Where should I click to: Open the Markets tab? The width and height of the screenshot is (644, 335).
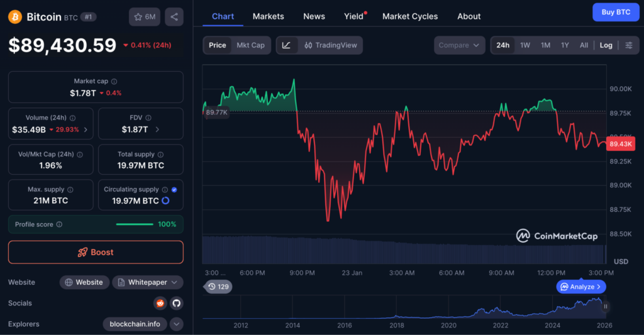[268, 16]
